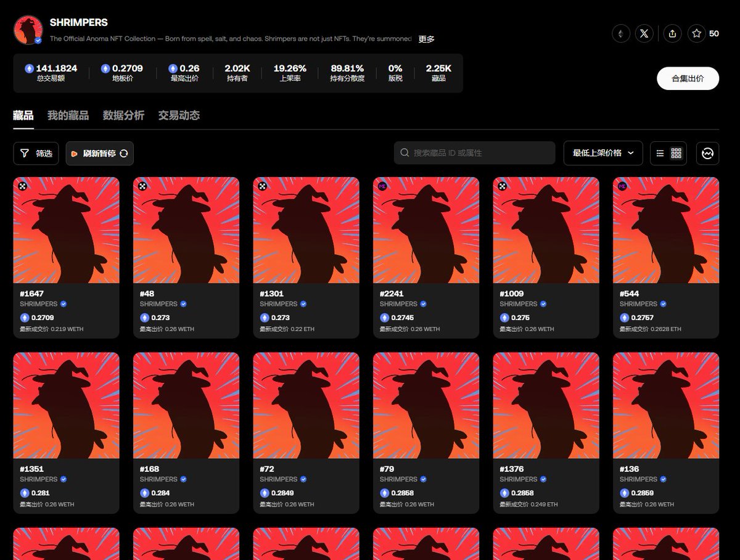Click verified badge on card #1647
The height and width of the screenshot is (560, 740).
64,304
